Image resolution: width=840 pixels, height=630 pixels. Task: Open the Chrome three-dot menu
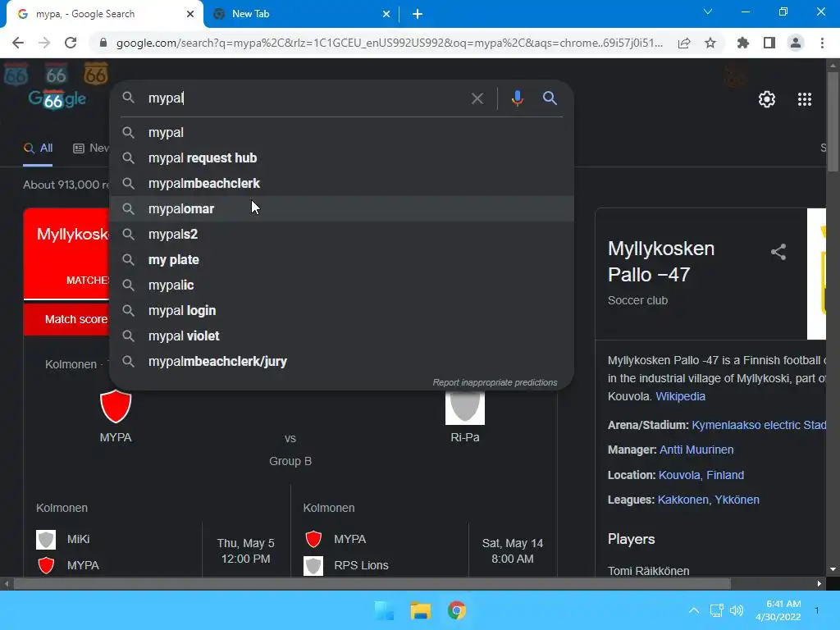point(822,43)
